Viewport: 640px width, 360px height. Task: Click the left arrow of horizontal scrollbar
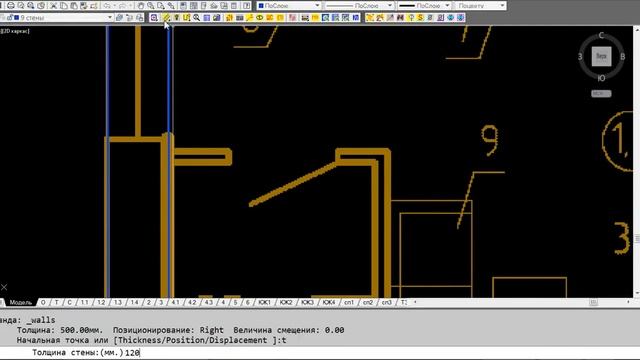click(x=415, y=302)
